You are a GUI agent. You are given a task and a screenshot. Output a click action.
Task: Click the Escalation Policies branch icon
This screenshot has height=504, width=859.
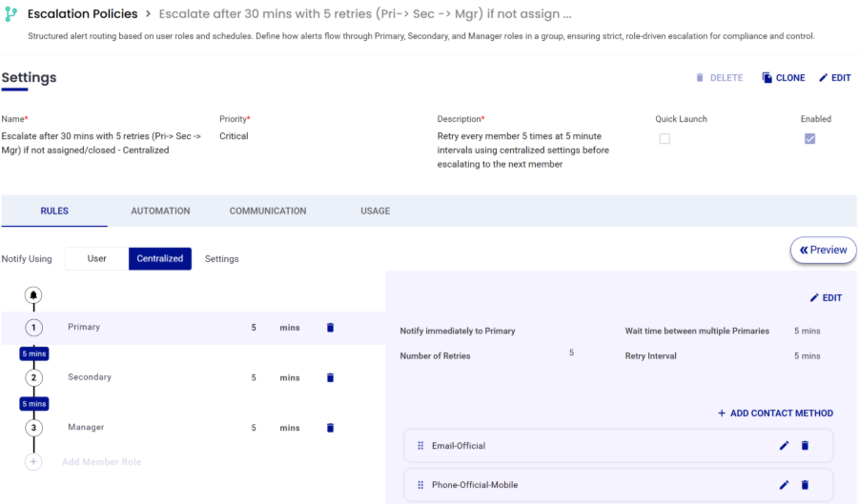[x=10, y=14]
